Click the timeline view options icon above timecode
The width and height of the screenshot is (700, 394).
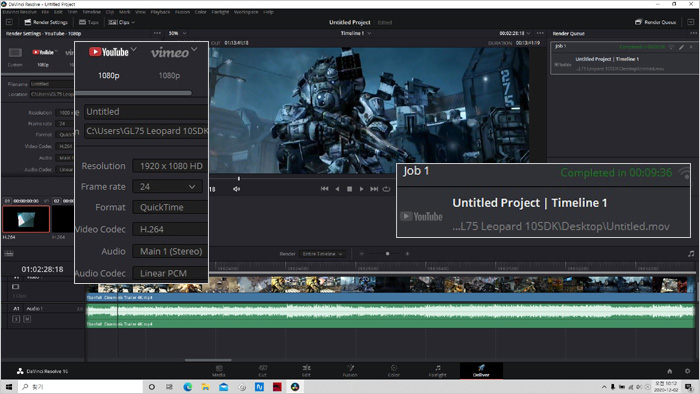[x=8, y=253]
